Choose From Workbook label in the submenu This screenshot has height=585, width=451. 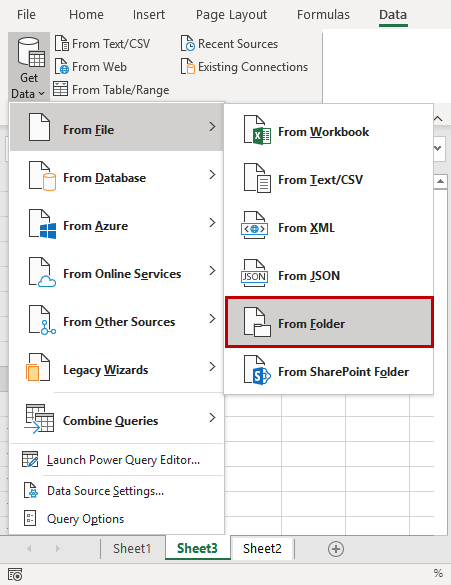point(324,132)
